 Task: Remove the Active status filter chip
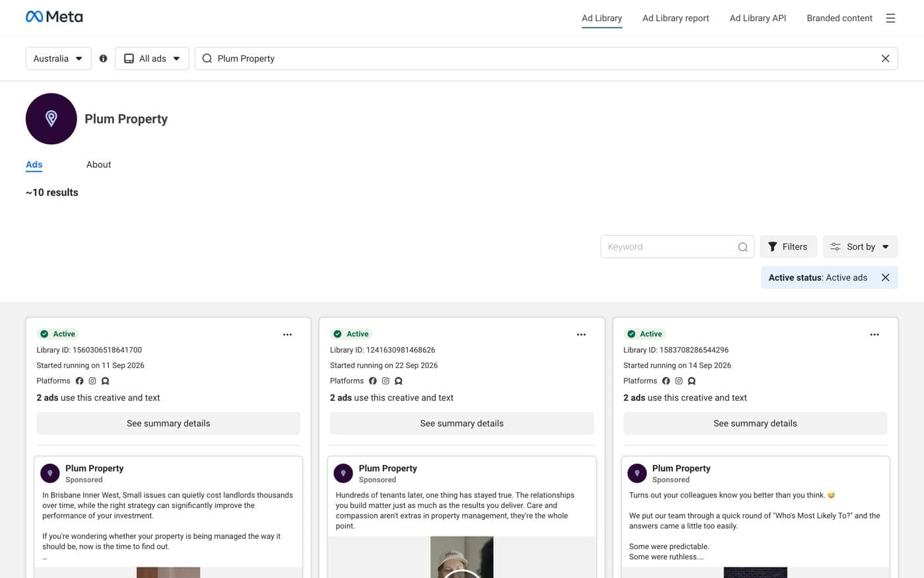[885, 277]
